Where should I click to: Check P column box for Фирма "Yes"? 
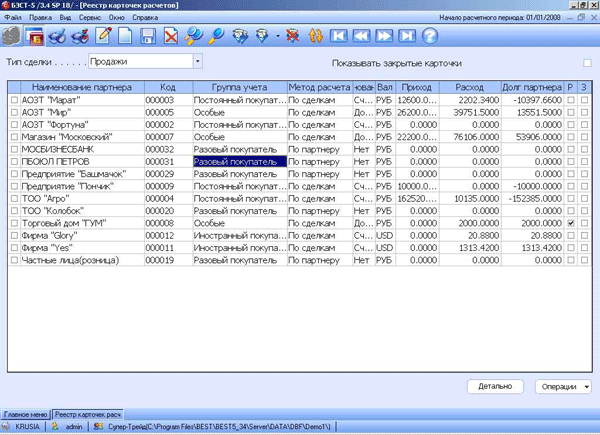pos(571,248)
